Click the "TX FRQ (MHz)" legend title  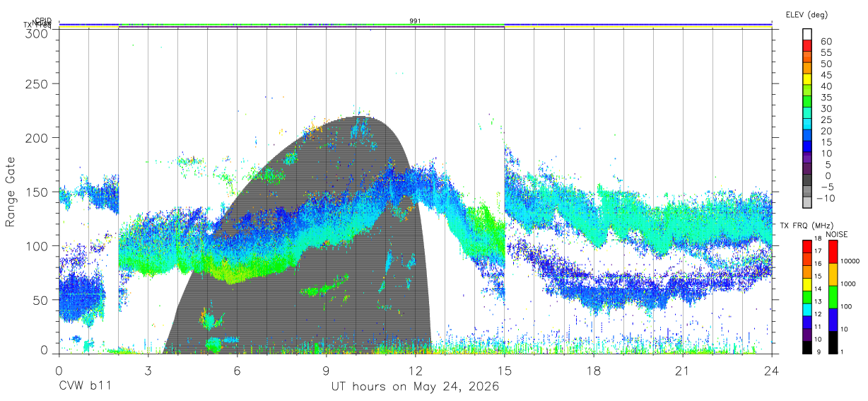[x=807, y=226]
